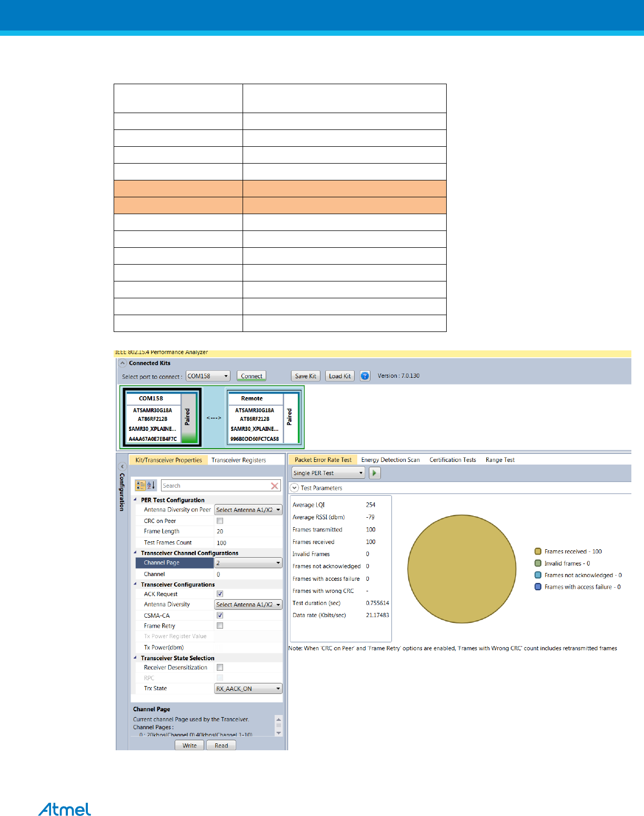Toggle the RPC checkbox
This screenshot has height=816, width=644.
[x=220, y=678]
